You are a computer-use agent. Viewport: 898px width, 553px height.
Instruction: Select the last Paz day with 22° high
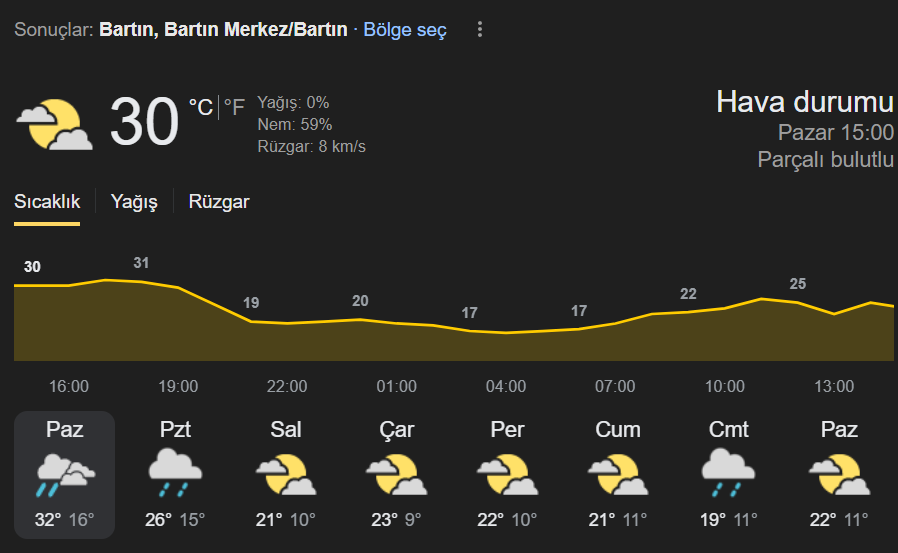coord(839,475)
